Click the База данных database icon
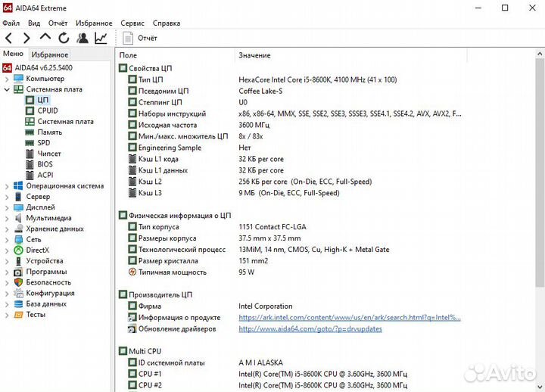Image resolution: width=545 pixels, height=392 pixels. 18,304
